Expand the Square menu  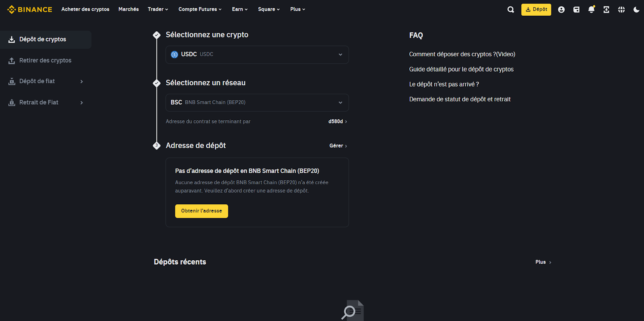click(x=269, y=9)
